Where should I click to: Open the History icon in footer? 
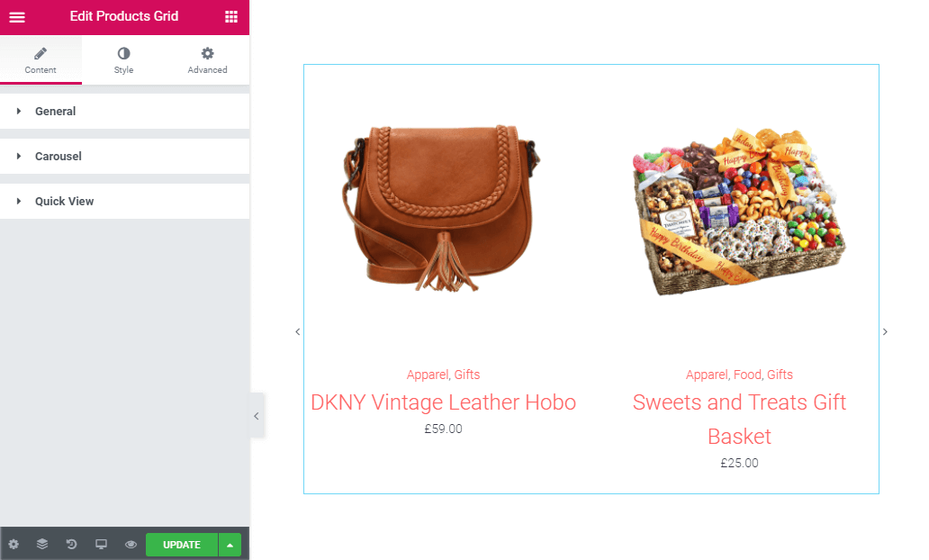[72, 544]
